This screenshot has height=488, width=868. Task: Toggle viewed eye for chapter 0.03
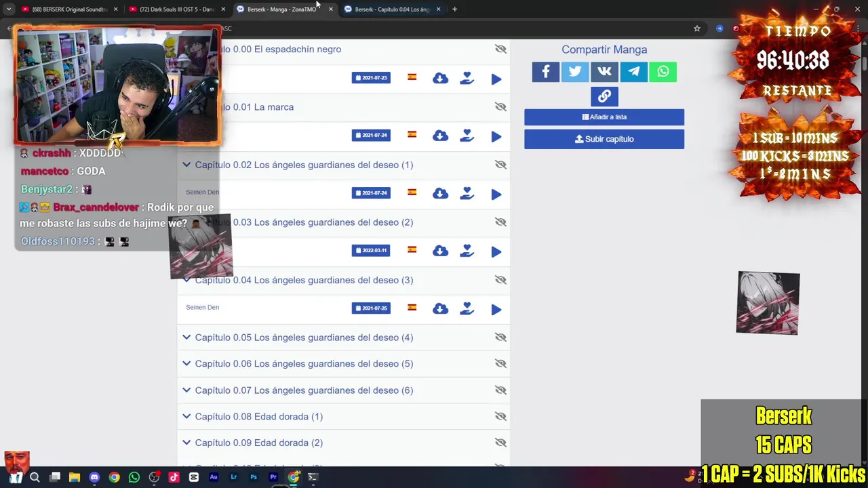point(500,222)
